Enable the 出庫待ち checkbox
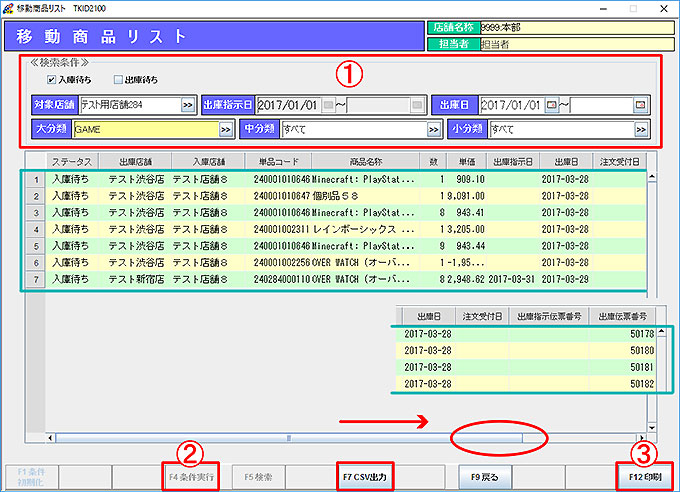The image size is (680, 492). click(118, 79)
